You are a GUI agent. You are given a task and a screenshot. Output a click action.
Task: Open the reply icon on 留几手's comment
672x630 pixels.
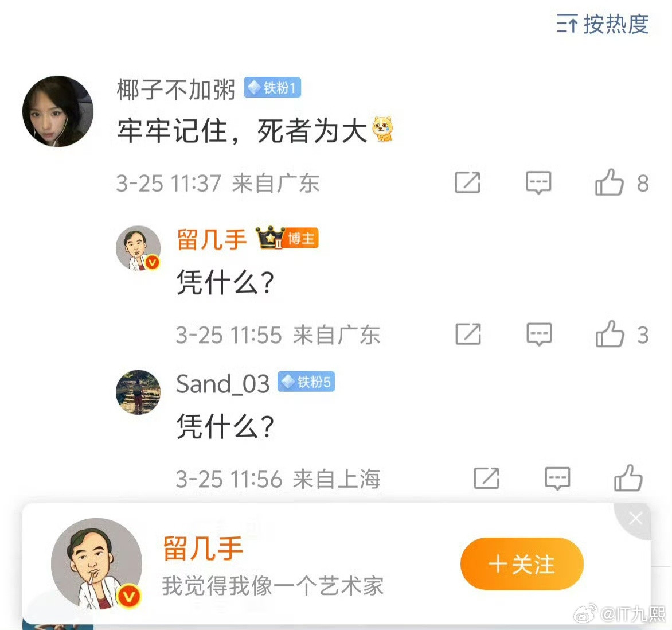[x=538, y=335]
